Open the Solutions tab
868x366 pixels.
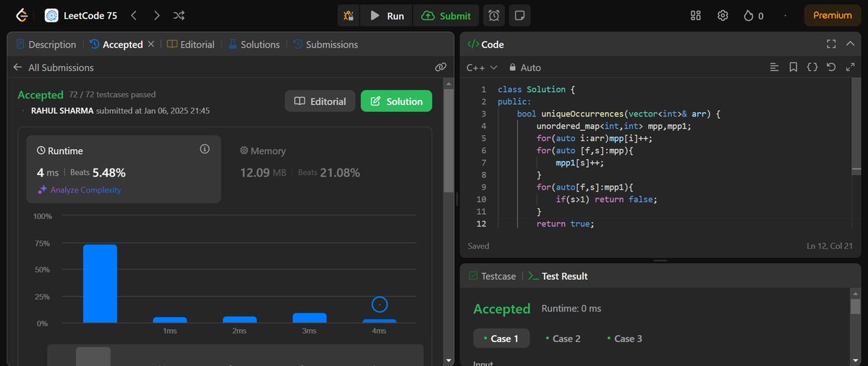[254, 44]
